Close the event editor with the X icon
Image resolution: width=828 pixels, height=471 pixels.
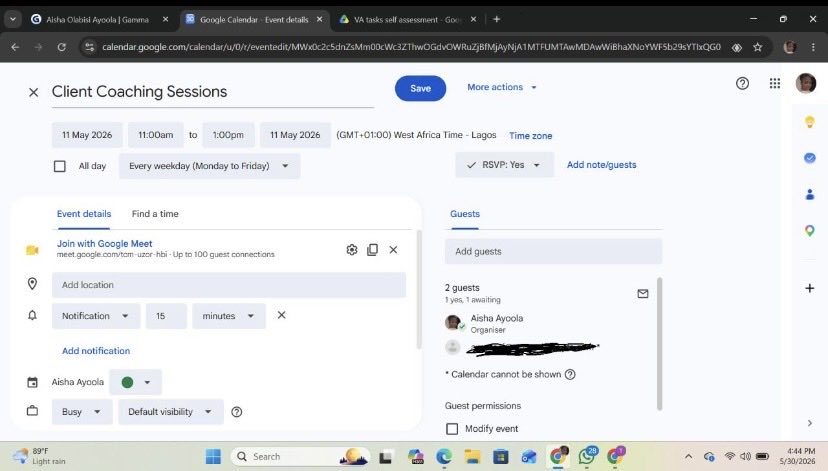tap(33, 92)
